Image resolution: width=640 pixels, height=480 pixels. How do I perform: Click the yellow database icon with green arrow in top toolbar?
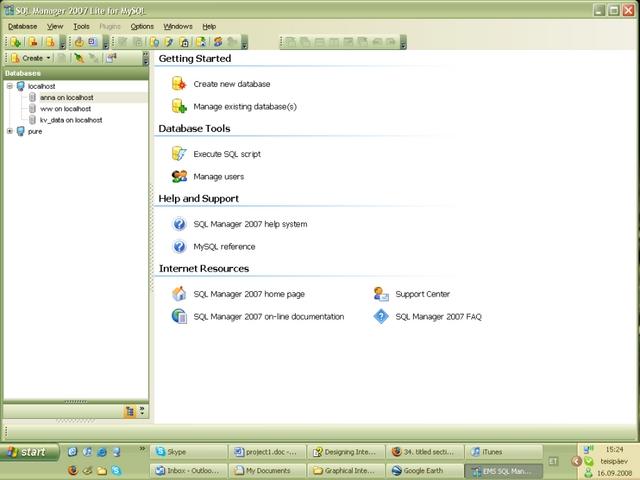pos(16,42)
